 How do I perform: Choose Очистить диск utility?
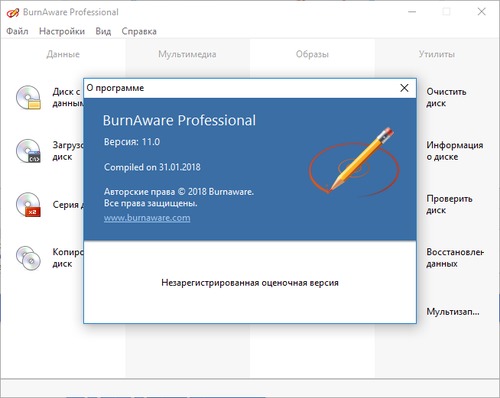(x=446, y=97)
